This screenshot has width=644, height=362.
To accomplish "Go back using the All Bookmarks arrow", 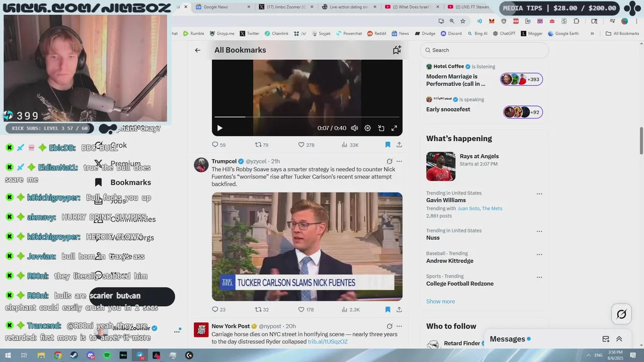I will pos(198,50).
